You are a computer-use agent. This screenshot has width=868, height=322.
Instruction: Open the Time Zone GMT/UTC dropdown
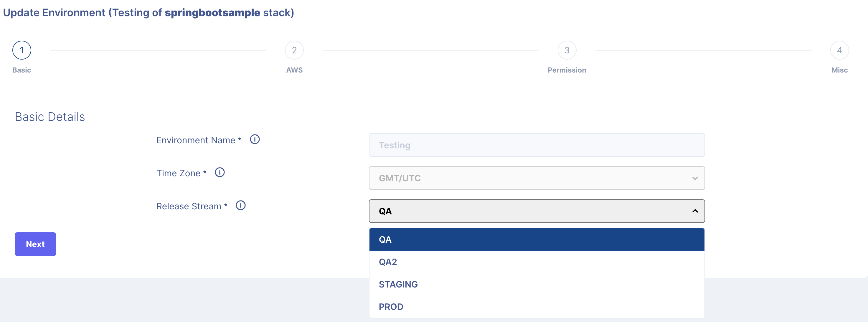[537, 178]
